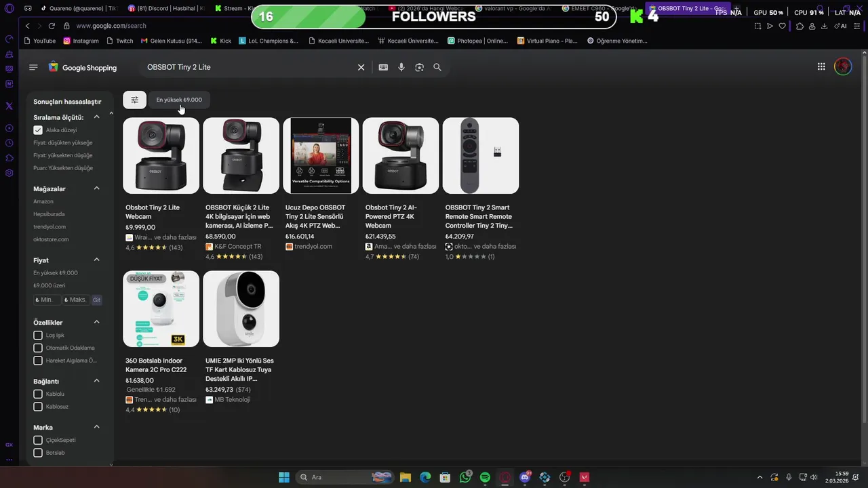This screenshot has width=868, height=488.
Task: Open Opera GX extensions cube icon
Action: (800, 26)
